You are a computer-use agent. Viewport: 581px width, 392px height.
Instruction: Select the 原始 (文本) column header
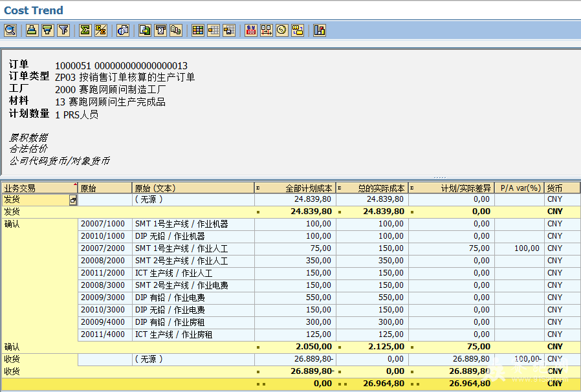(193, 188)
